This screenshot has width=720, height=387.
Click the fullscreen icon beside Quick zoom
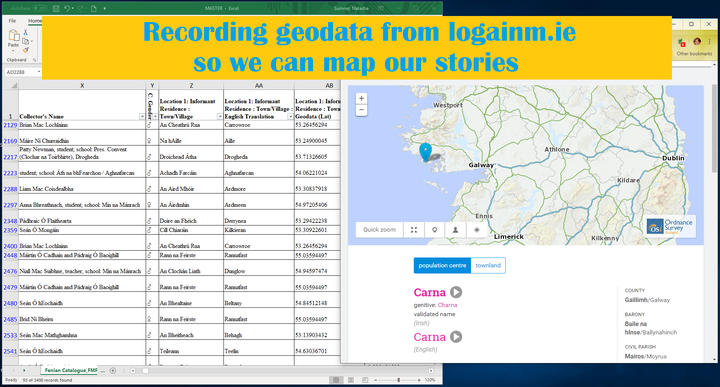pos(414,230)
